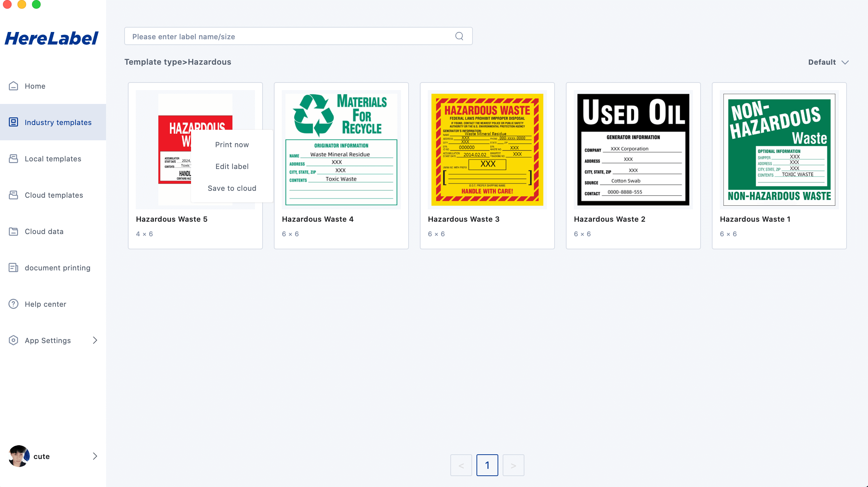Click the next page arrow button
The image size is (868, 487).
(513, 465)
